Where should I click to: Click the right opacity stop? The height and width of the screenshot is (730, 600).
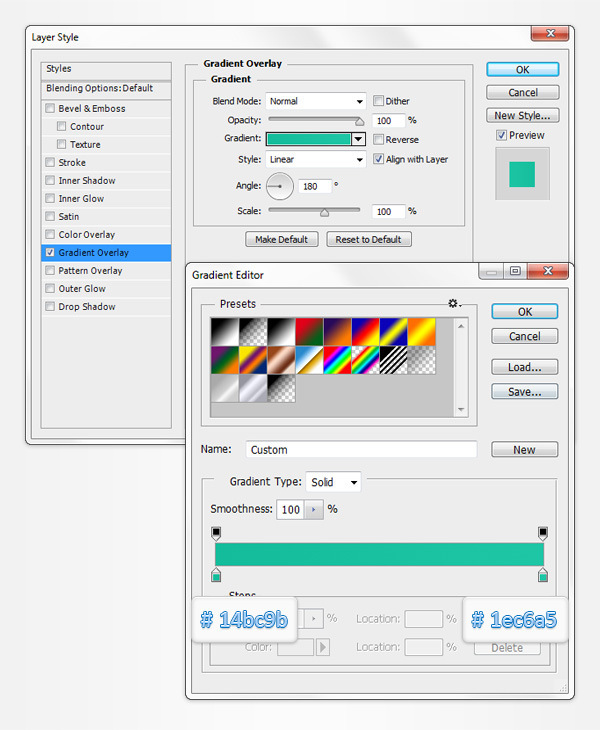[543, 533]
